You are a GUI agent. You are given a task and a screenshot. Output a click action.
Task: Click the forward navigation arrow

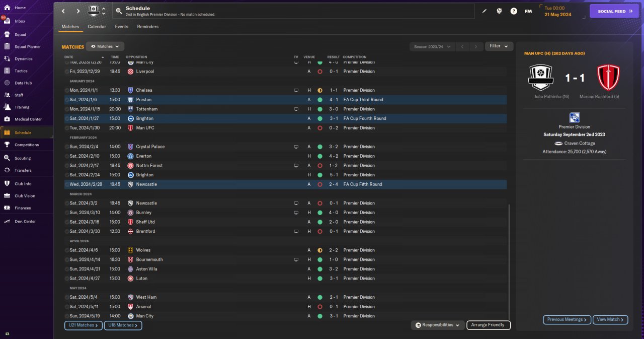tap(78, 11)
